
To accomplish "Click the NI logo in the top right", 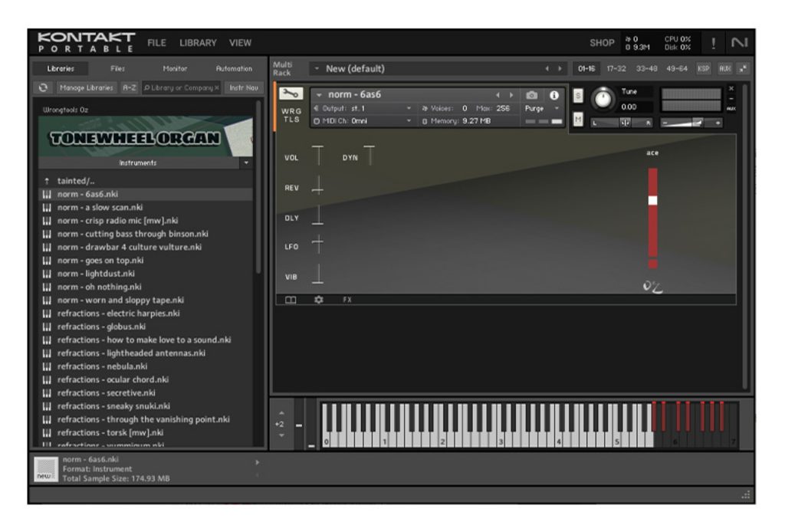I will [739, 43].
